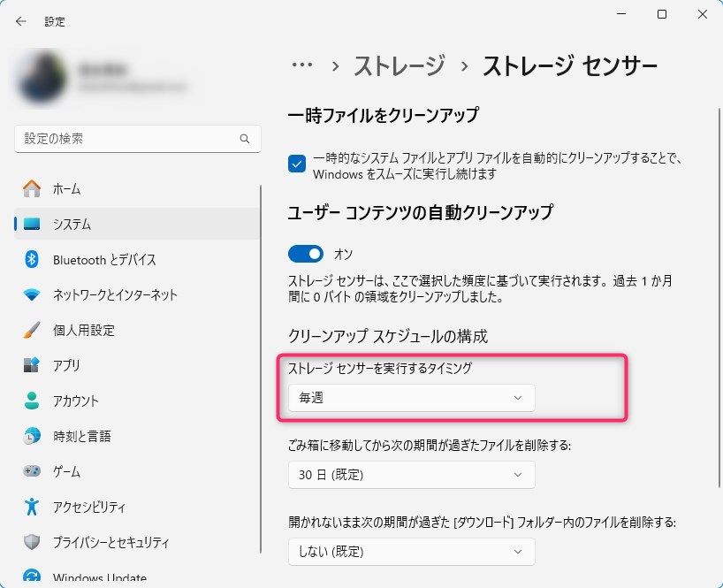Open アクセシビリティ in the sidebar
The image size is (723, 588).
pos(88,507)
